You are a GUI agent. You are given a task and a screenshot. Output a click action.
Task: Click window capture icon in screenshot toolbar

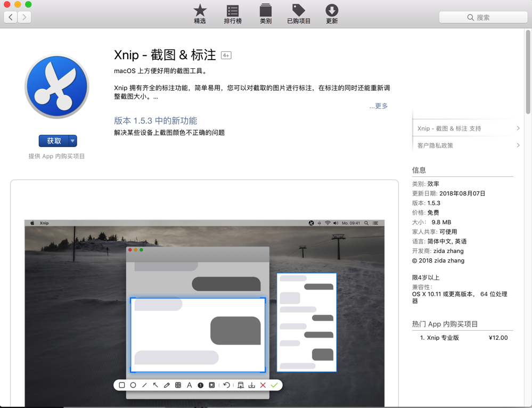212,385
